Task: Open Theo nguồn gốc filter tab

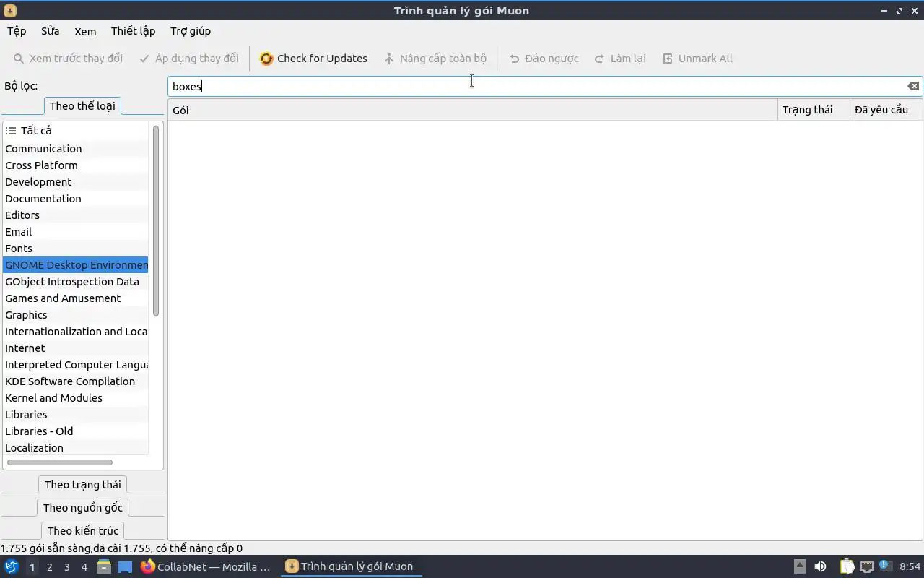Action: pyautogui.click(x=83, y=508)
